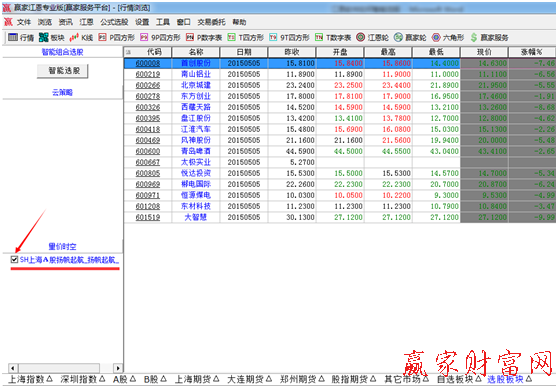Click the left panel scrollbar right arrow

[x=118, y=368]
